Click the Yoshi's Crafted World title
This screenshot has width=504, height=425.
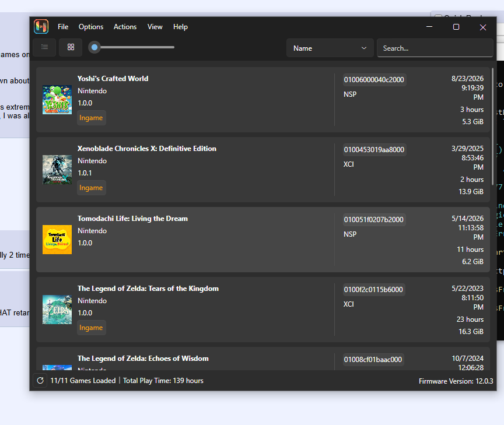[113, 78]
